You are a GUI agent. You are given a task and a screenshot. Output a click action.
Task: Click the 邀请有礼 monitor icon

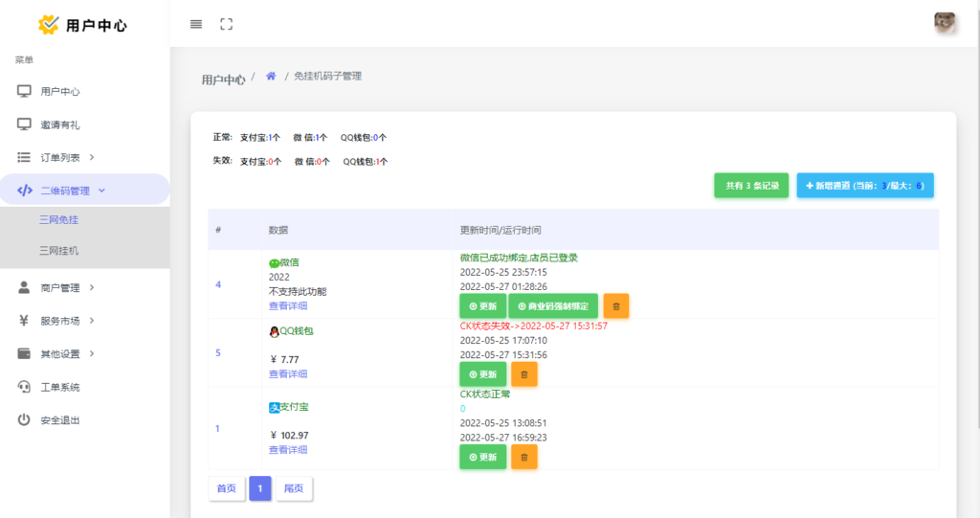[x=24, y=124]
